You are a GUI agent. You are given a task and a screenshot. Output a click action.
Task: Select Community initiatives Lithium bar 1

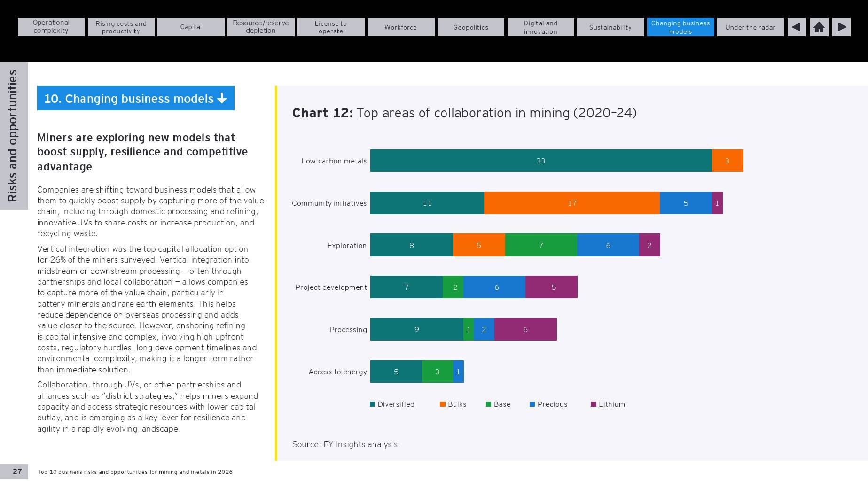coord(717,203)
